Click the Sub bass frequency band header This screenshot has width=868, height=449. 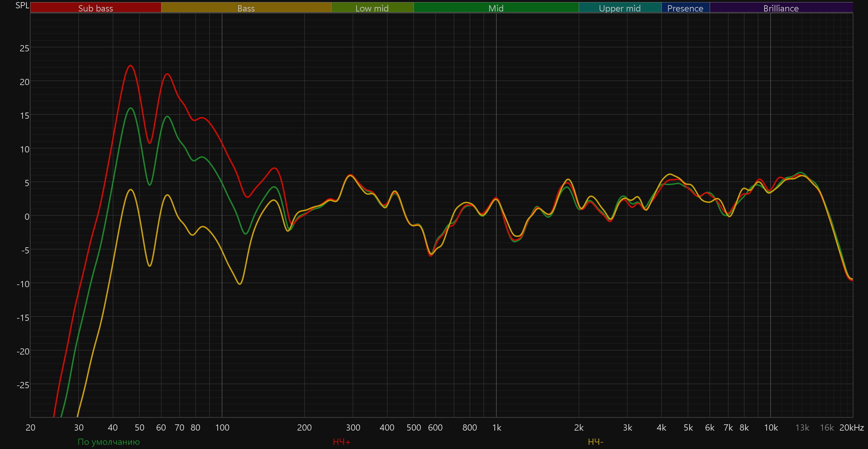95,8
